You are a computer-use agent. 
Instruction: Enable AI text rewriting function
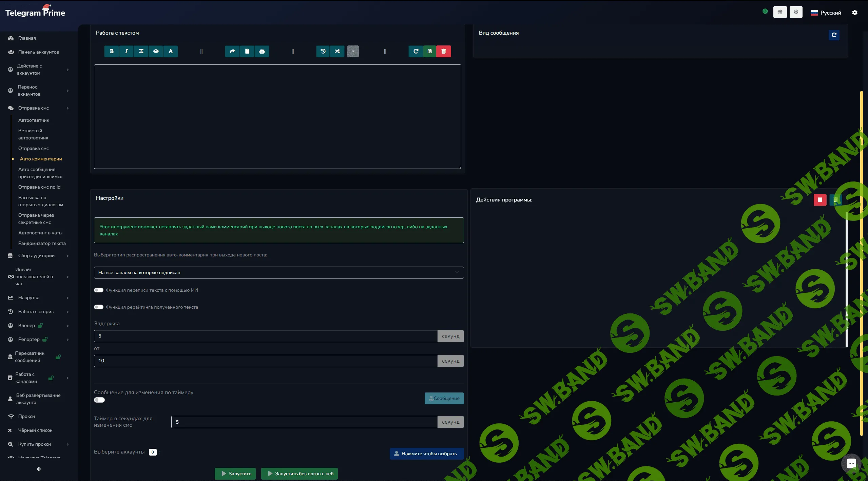99,290
